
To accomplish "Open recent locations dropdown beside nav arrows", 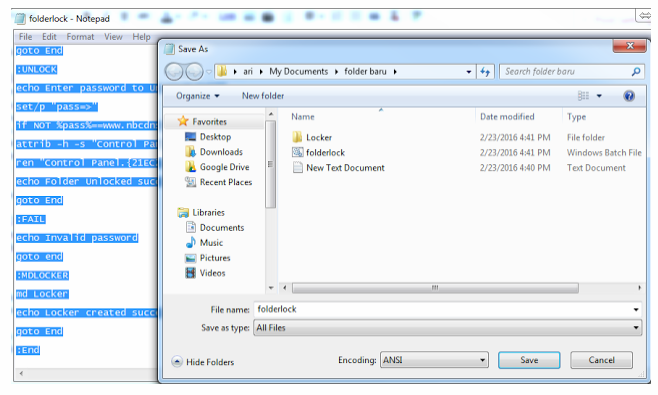I will tap(209, 72).
